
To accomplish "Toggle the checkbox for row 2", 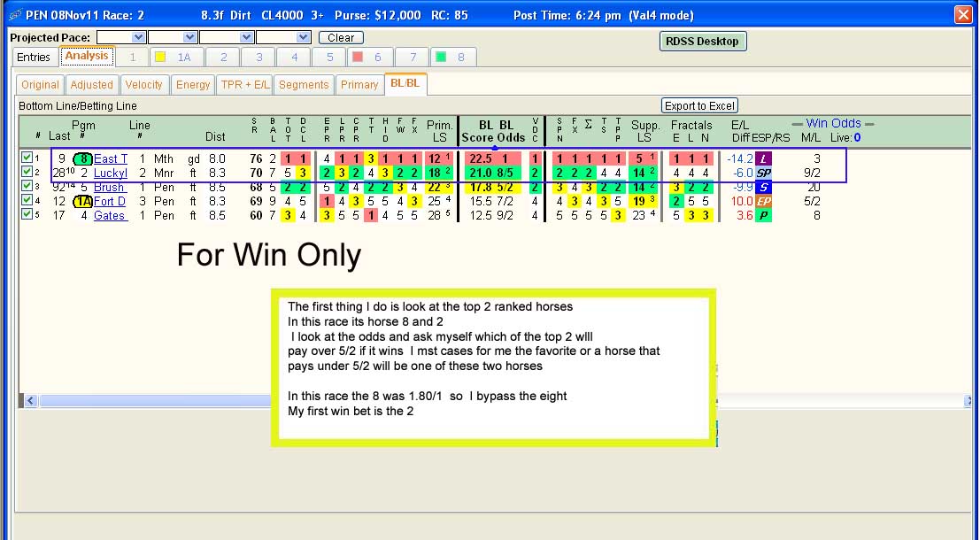I will click(x=27, y=171).
